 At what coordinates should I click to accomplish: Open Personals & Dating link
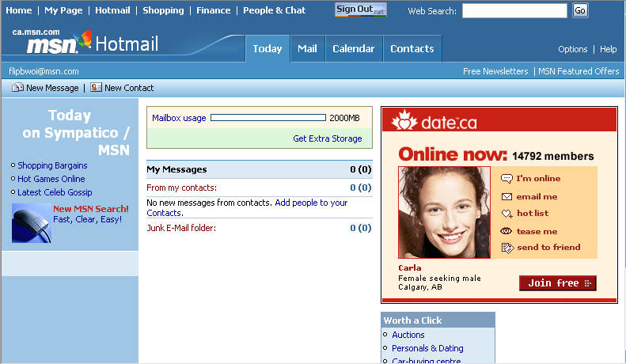(427, 348)
